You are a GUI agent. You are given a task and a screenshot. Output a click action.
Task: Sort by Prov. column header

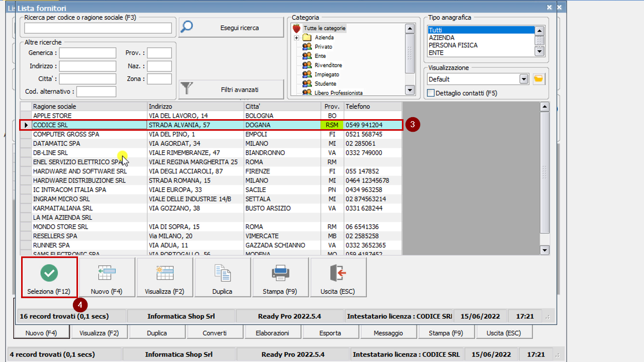click(x=333, y=107)
